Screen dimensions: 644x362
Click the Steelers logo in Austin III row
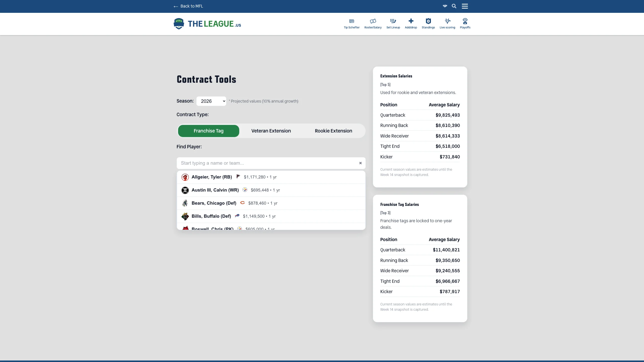245,190
